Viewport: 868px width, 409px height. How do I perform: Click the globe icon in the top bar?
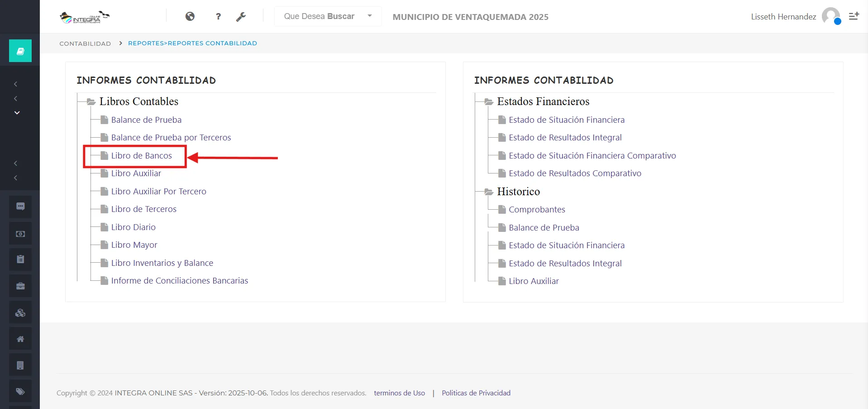pos(190,17)
